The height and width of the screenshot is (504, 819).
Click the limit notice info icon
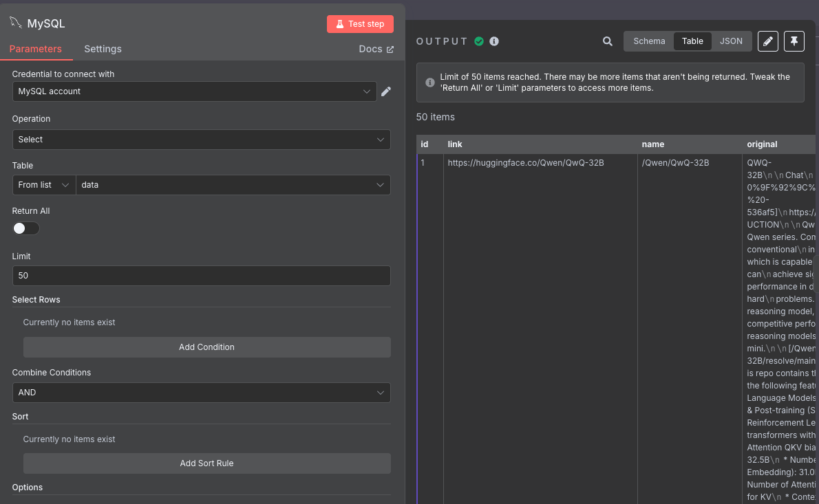(430, 83)
